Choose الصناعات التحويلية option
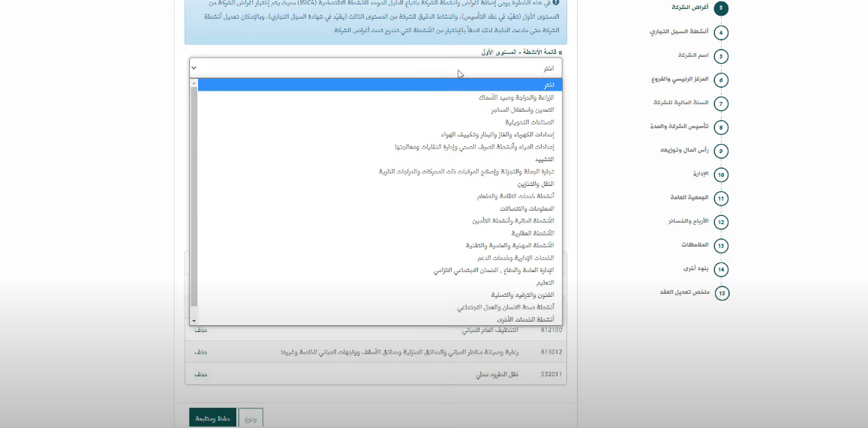Screen dimensions: 868x428 pos(380,122)
